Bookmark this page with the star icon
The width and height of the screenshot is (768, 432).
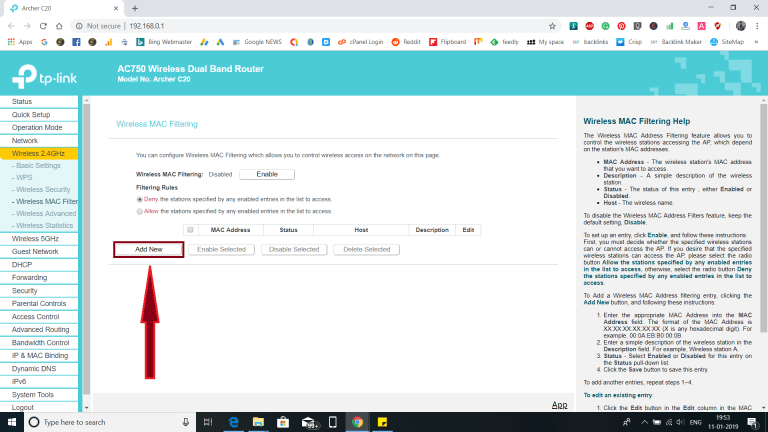(552, 25)
